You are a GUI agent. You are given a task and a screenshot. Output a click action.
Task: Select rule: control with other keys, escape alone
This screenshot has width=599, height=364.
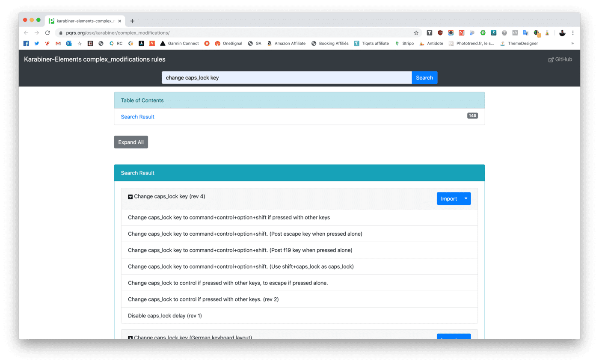point(299,283)
